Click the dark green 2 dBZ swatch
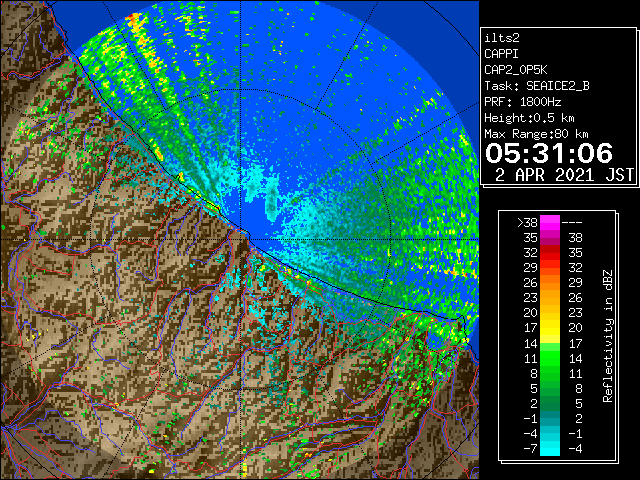The width and height of the screenshot is (640, 480). point(550,403)
